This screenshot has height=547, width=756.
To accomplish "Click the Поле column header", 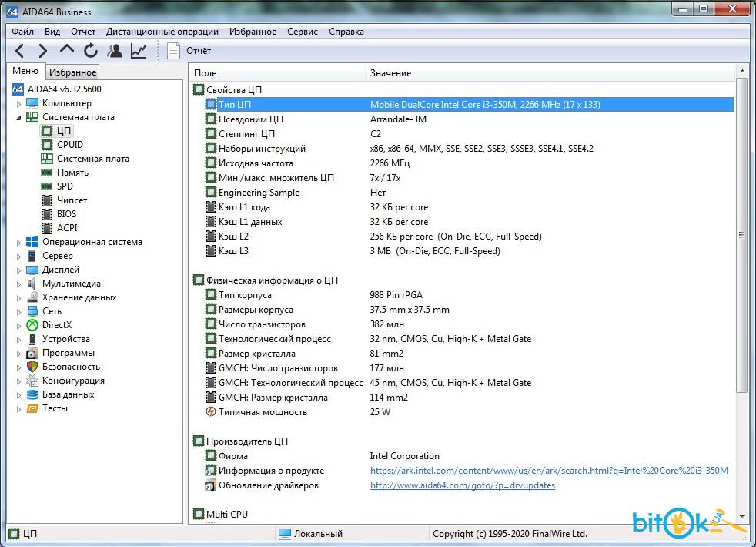I will coord(277,73).
